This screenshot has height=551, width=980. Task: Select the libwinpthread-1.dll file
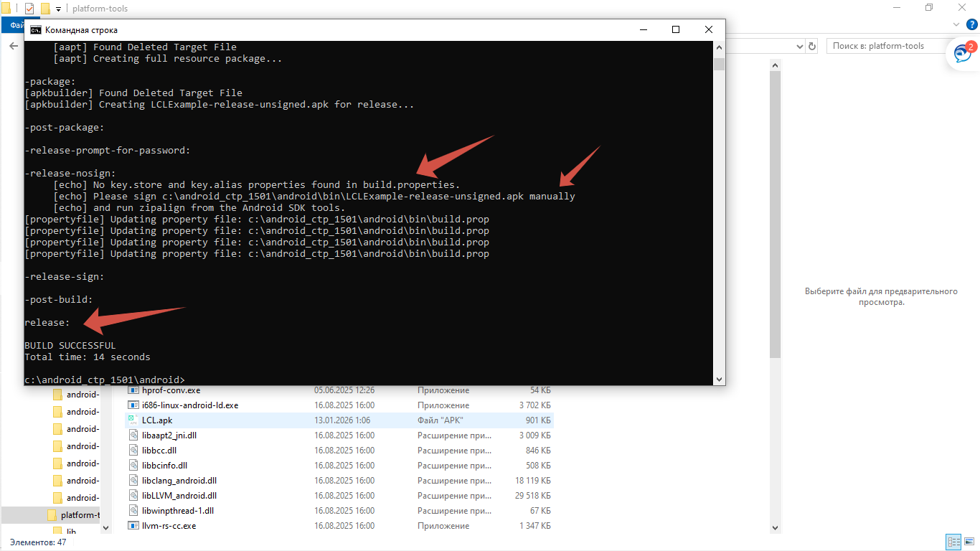click(177, 511)
